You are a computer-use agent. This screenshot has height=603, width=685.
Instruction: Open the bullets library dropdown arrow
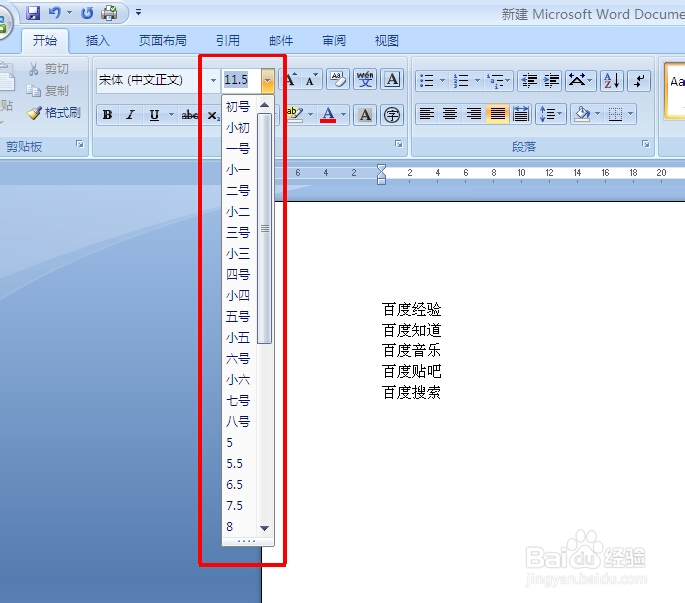442,80
